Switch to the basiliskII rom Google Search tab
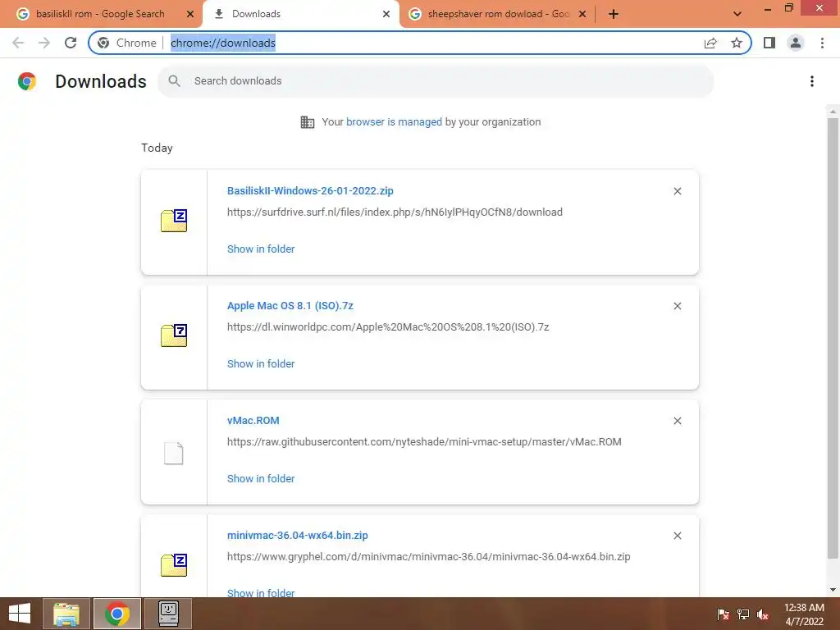Screen dimensions: 840x630 point(99,14)
